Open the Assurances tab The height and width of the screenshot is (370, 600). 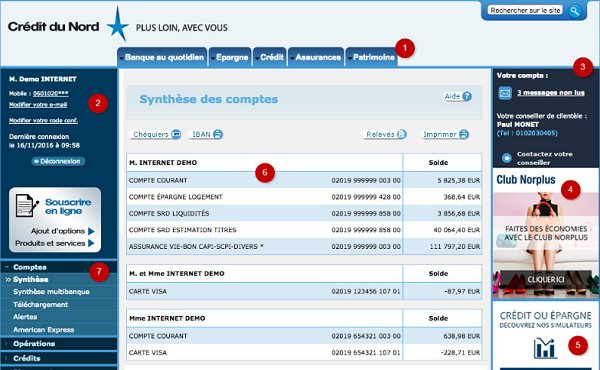316,57
